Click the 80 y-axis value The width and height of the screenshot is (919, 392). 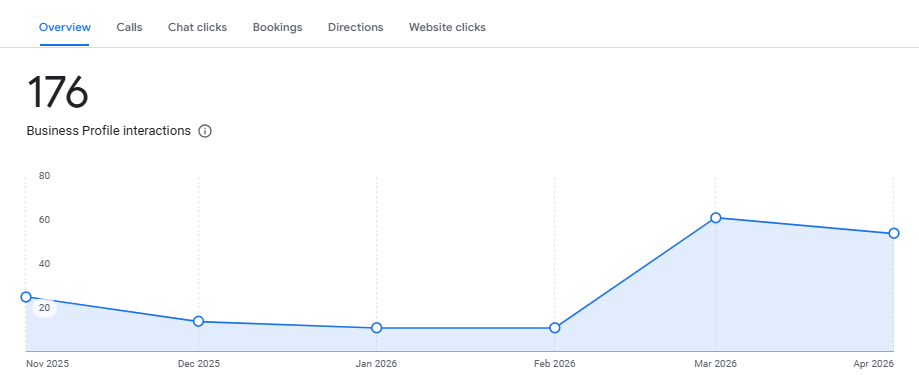click(45, 176)
